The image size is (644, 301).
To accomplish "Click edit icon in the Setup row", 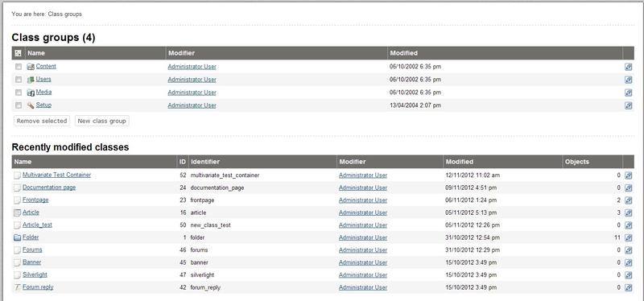I will pyautogui.click(x=628, y=105).
